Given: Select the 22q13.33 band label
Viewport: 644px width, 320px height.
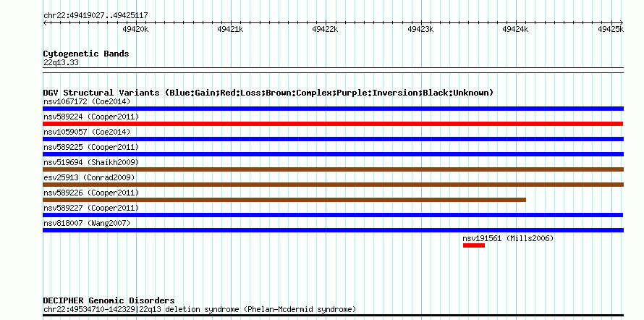Looking at the screenshot, I should coord(61,63).
